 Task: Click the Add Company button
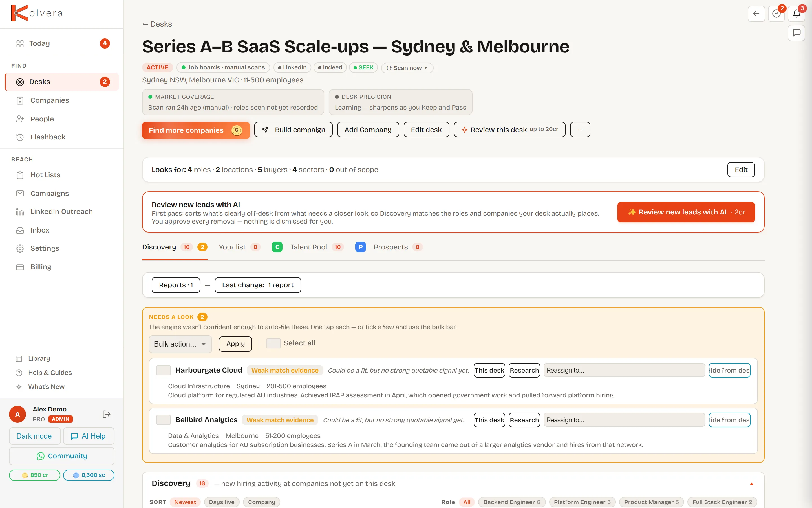click(x=368, y=130)
